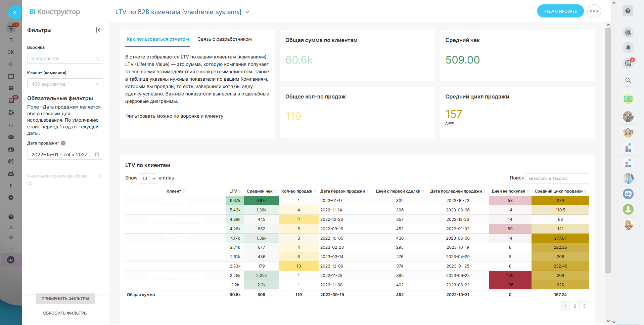644x325 pixels.
Task: Open the search magnifier in right panel
Action: (628, 80)
